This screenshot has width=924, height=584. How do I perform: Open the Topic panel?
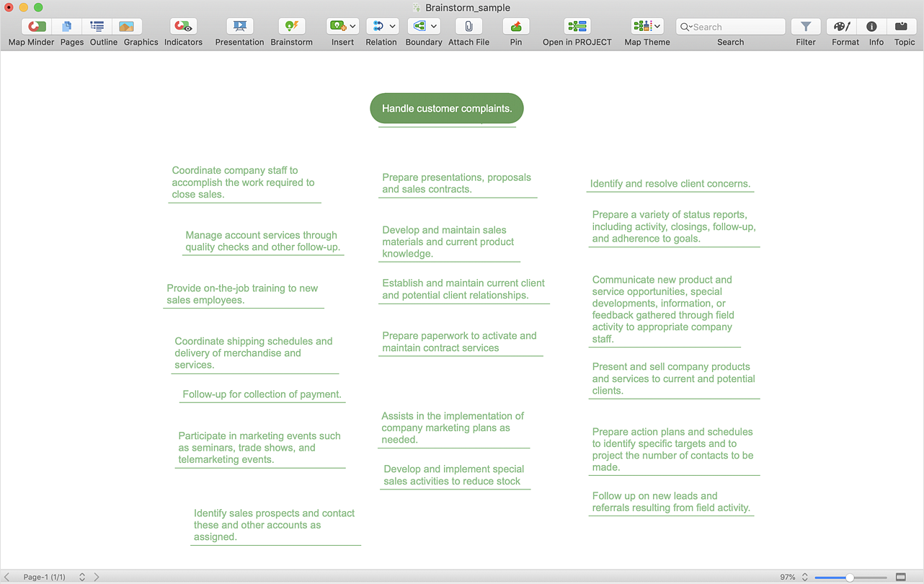(901, 27)
